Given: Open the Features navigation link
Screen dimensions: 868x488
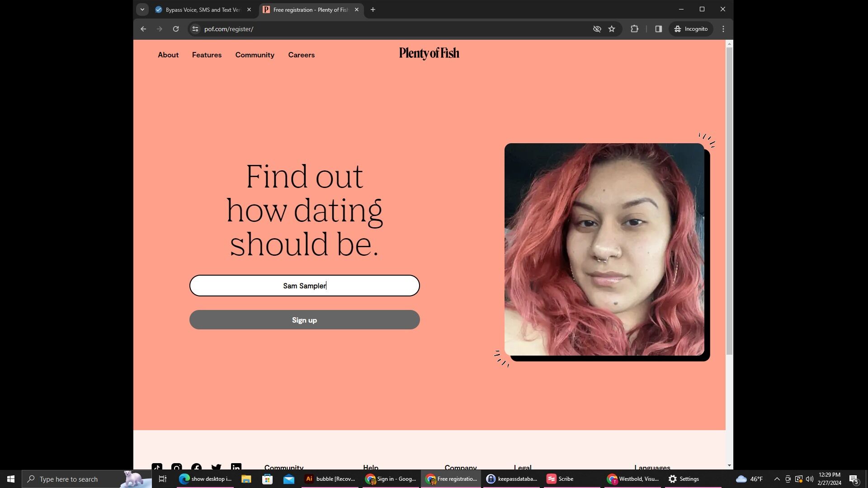Looking at the screenshot, I should [x=207, y=55].
